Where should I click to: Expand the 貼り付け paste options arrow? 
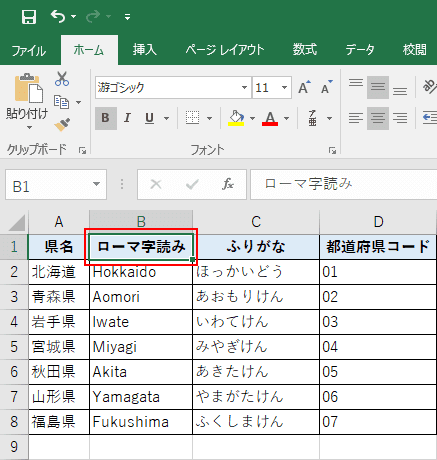click(29, 127)
